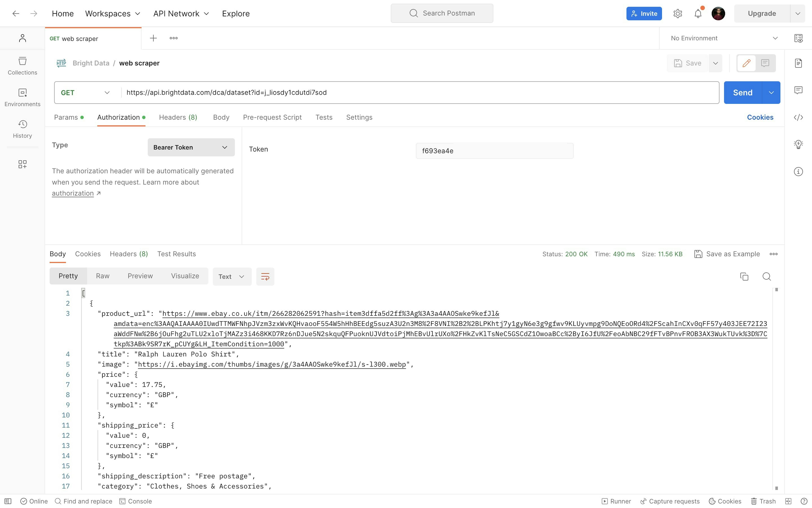Open the two-pane view icon in the status bar
Image resolution: width=812 pixels, height=508 pixels.
788,501
